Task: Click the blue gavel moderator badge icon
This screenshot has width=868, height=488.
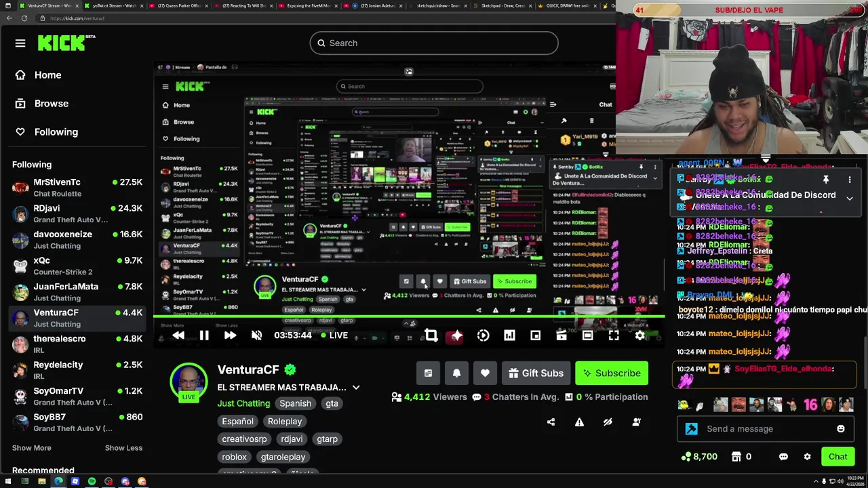Action: pos(691,429)
